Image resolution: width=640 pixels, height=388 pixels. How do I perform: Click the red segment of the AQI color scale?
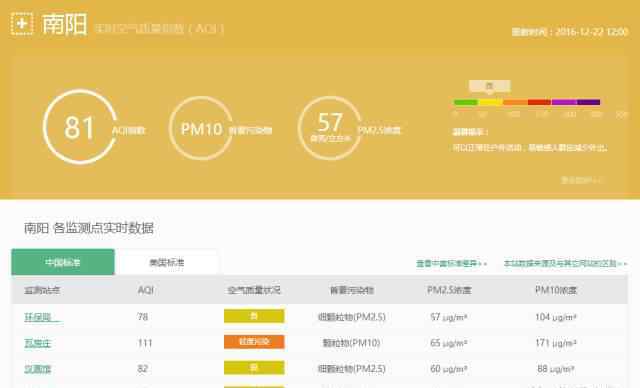click(x=539, y=102)
